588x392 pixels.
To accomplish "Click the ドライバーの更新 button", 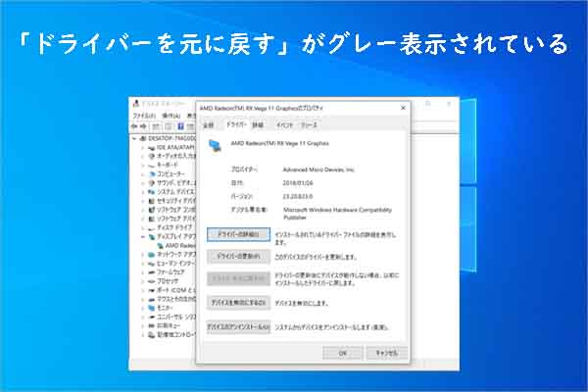I will pos(238,257).
